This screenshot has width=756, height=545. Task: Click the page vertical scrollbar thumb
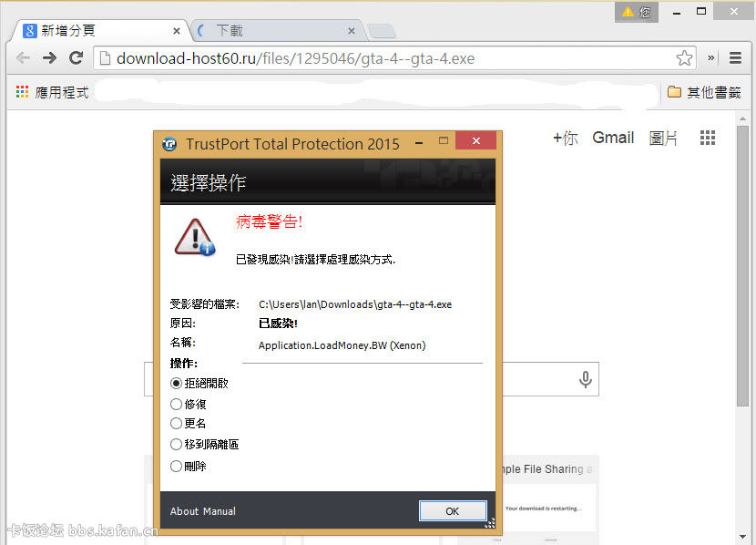[x=742, y=266]
